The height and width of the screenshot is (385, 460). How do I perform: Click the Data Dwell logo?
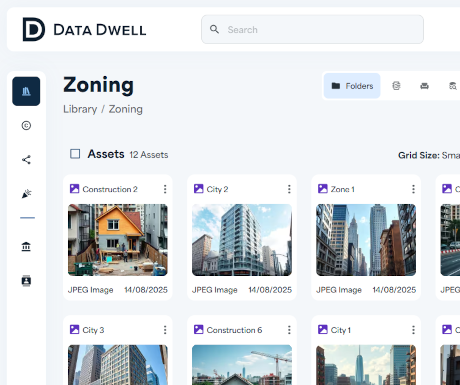pyautogui.click(x=84, y=30)
